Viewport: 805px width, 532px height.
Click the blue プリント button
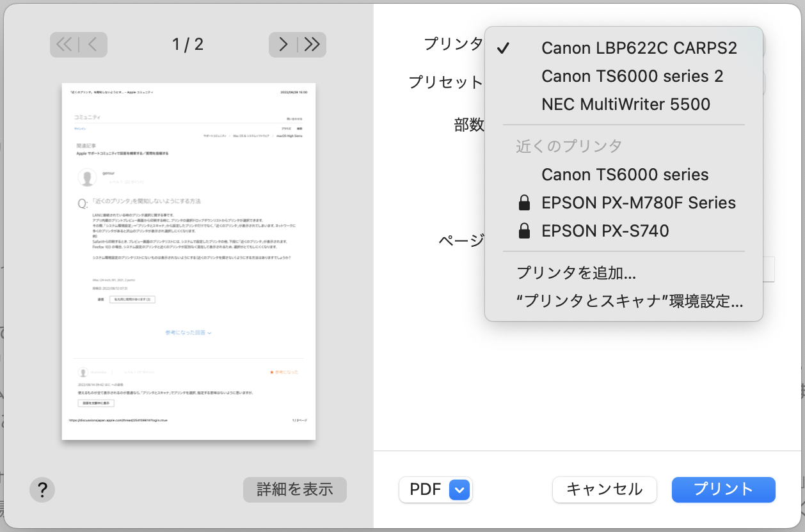724,490
